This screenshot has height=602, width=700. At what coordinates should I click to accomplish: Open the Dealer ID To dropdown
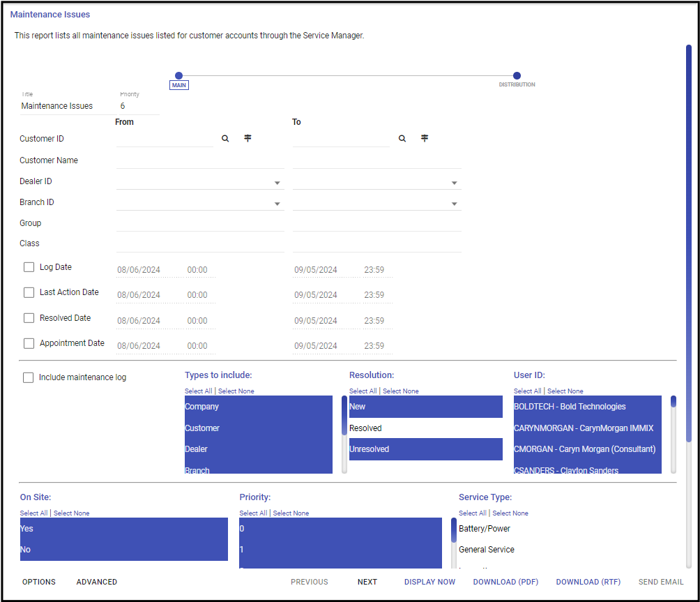pos(454,183)
